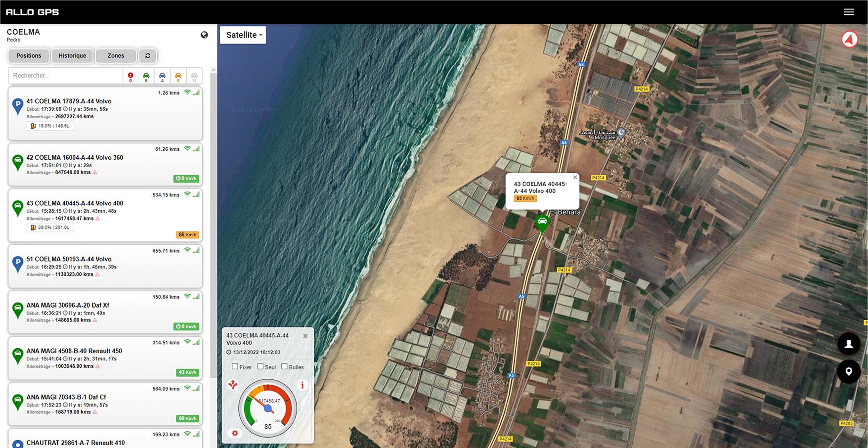The image size is (868, 448).
Task: Click the Positions button
Action: click(x=29, y=56)
